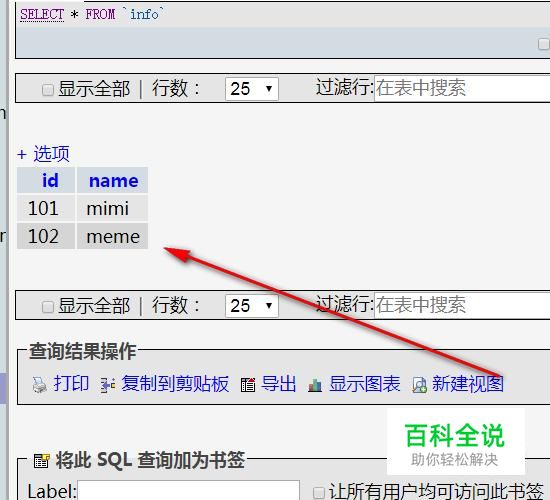Click the 导出 link
The image size is (550, 500).
click(279, 383)
